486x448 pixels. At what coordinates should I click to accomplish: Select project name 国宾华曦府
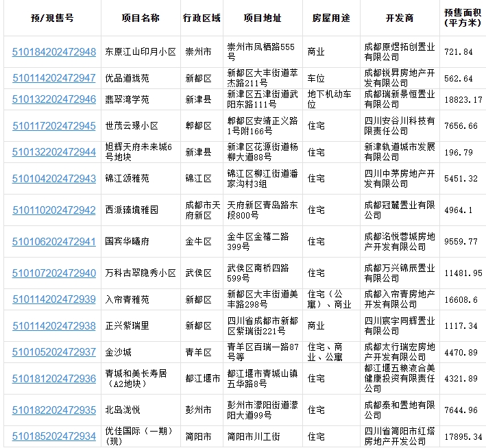[x=127, y=241]
